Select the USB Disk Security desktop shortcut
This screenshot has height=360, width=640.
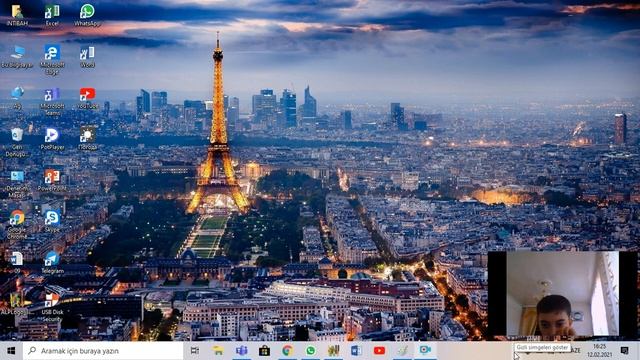tap(52, 307)
